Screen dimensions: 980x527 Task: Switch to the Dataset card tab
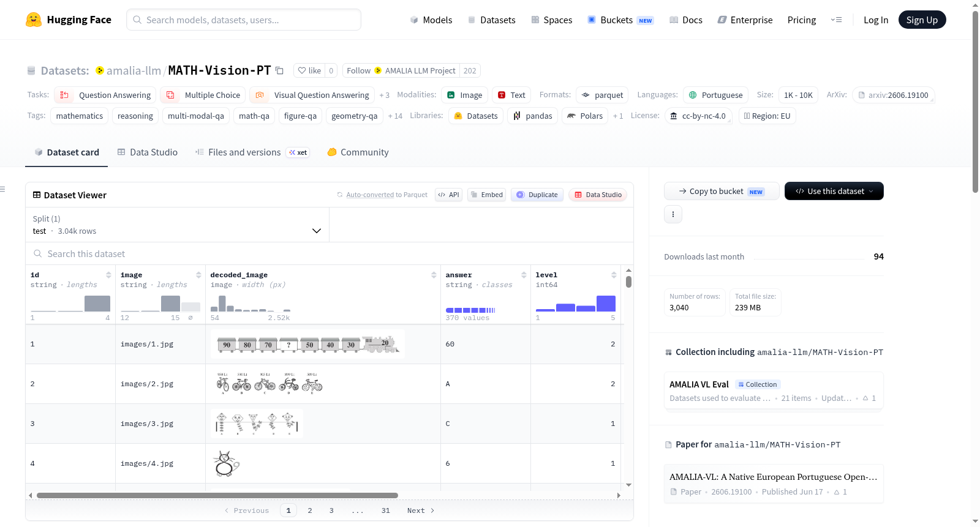point(67,152)
